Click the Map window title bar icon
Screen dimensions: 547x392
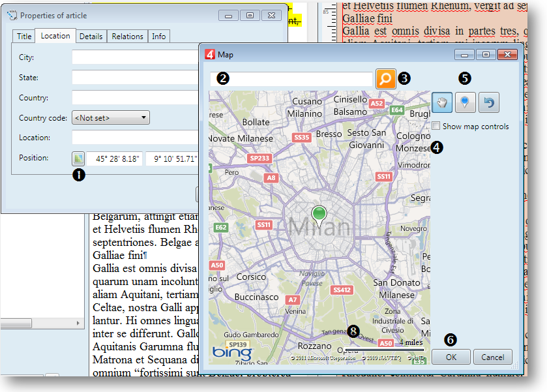(210, 55)
